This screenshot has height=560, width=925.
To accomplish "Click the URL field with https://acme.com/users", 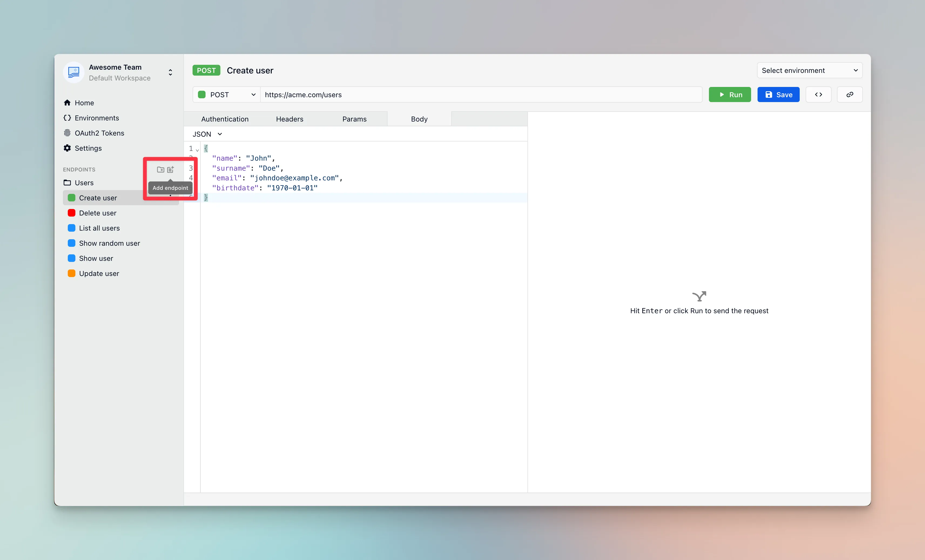I will (x=481, y=95).
